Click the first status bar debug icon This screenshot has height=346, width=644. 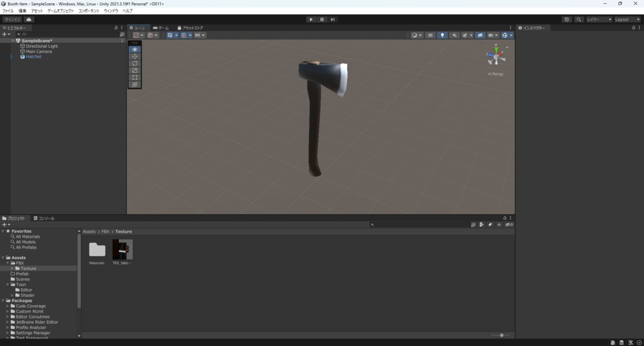click(613, 342)
